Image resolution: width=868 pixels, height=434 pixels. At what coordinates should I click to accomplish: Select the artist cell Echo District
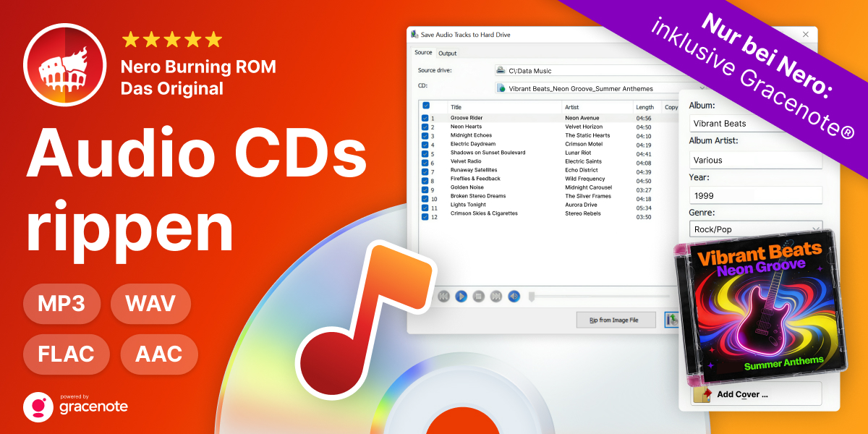[582, 170]
